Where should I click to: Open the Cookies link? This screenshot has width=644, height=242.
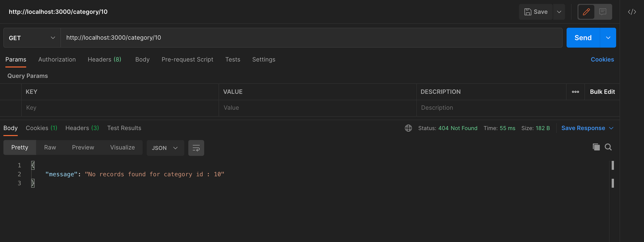click(602, 60)
